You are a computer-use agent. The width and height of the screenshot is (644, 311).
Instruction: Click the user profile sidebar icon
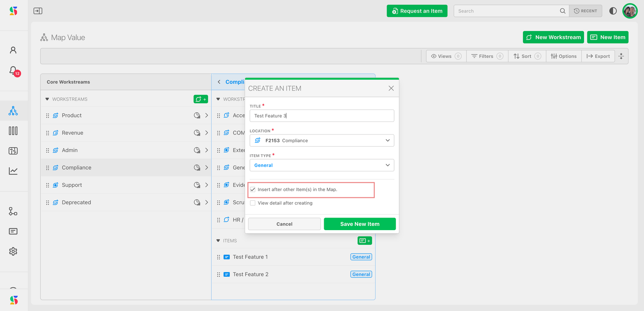(x=13, y=50)
